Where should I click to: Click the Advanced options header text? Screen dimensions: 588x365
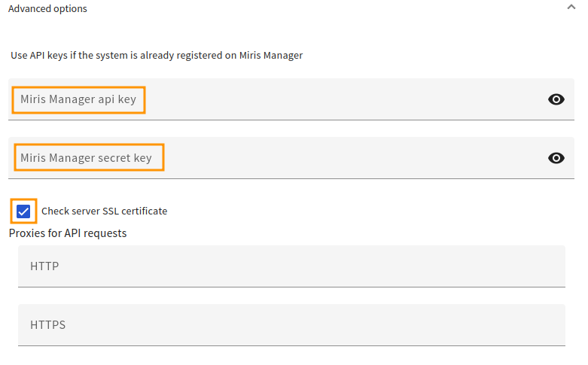coord(47,8)
